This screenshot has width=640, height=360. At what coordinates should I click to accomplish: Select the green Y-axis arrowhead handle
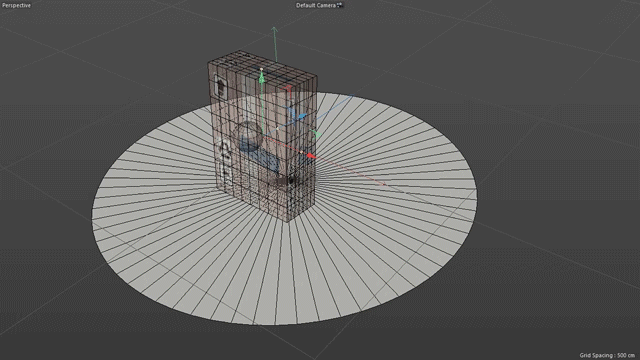click(x=262, y=78)
